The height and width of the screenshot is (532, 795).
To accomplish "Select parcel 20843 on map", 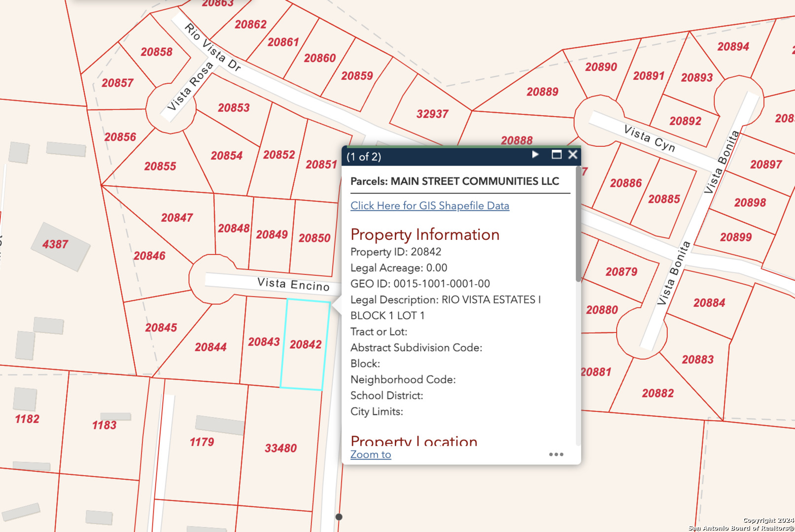I will click(264, 342).
